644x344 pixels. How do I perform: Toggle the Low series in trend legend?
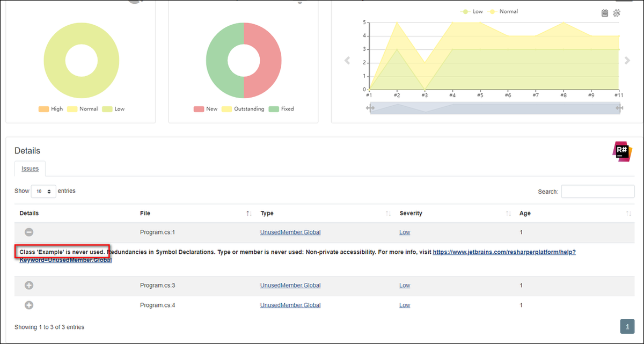pyautogui.click(x=472, y=11)
